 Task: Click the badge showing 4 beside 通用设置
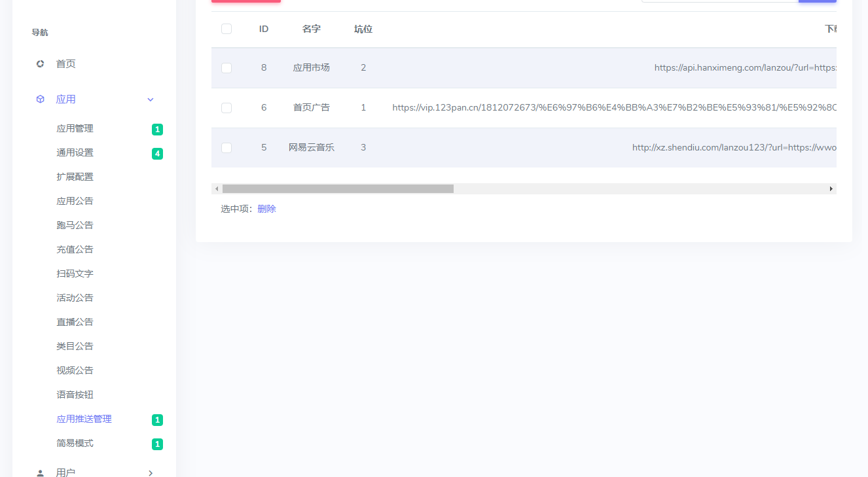click(157, 153)
